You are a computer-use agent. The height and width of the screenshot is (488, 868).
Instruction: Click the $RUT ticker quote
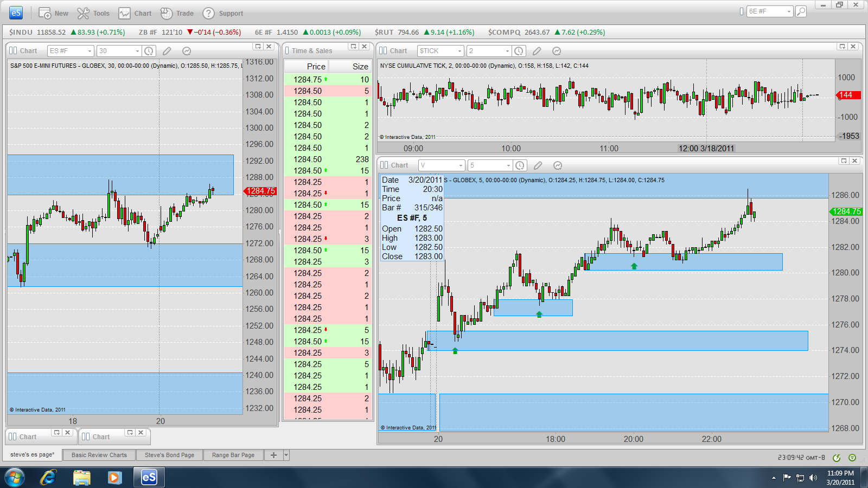[x=424, y=33]
